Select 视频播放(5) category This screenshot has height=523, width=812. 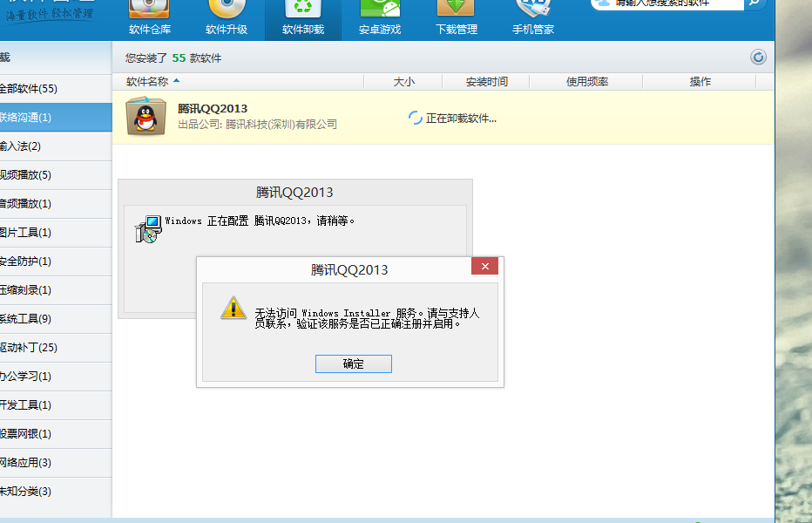(56, 174)
